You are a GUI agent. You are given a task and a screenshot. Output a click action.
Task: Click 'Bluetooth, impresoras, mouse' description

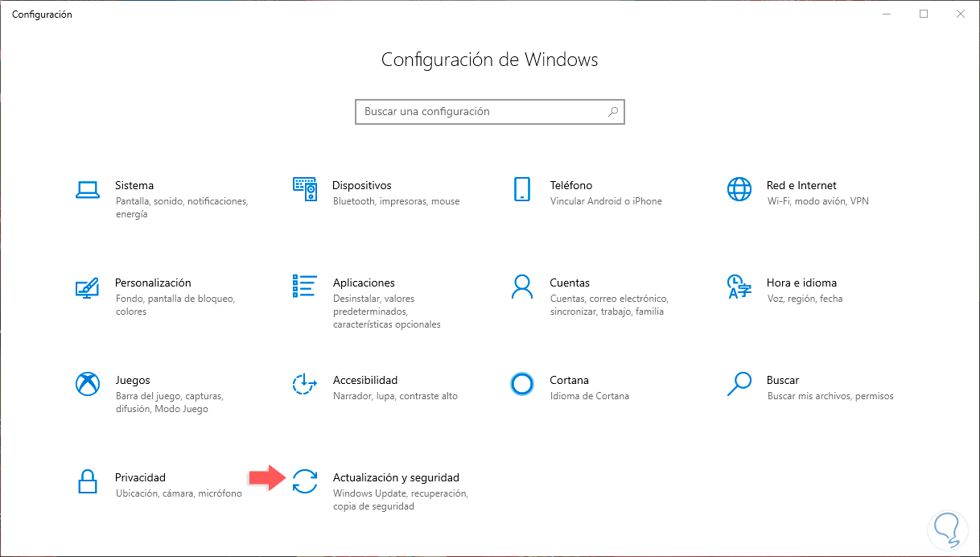[397, 201]
